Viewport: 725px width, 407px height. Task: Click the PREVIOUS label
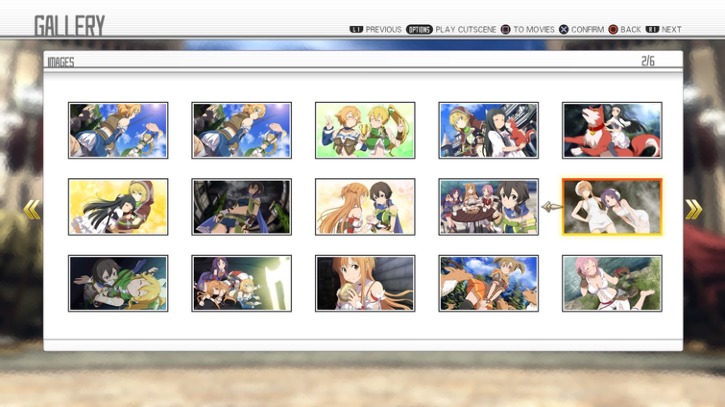click(x=383, y=30)
